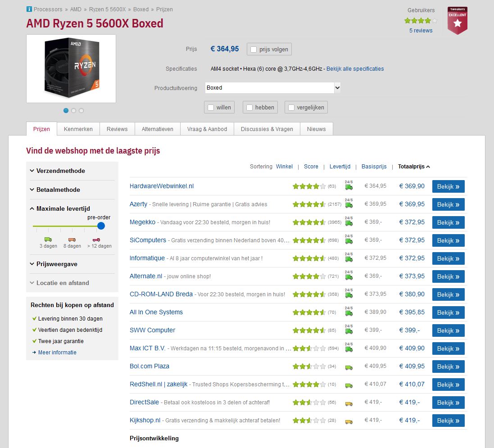Select the second image carousel dot
Viewport: 494px width, 448px height.
click(74, 111)
